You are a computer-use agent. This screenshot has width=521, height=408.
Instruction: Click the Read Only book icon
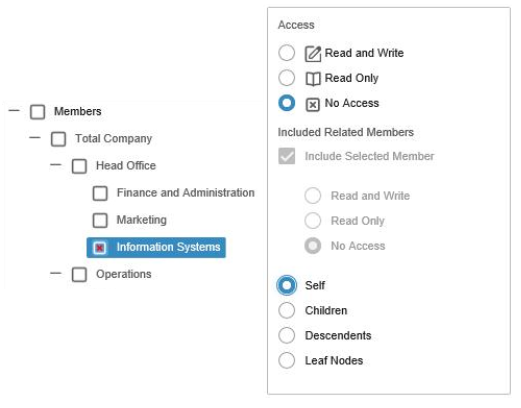(x=313, y=79)
